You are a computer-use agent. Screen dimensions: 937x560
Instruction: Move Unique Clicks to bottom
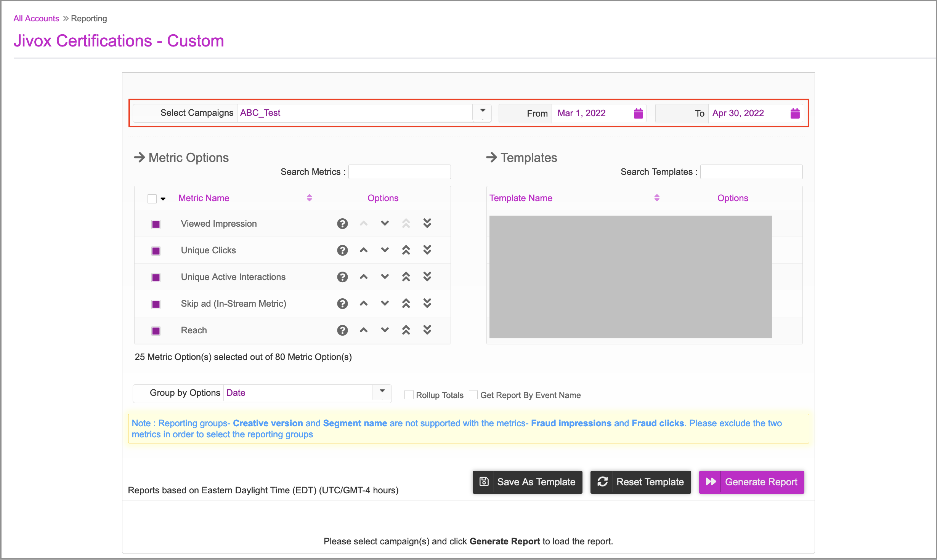coord(427,250)
